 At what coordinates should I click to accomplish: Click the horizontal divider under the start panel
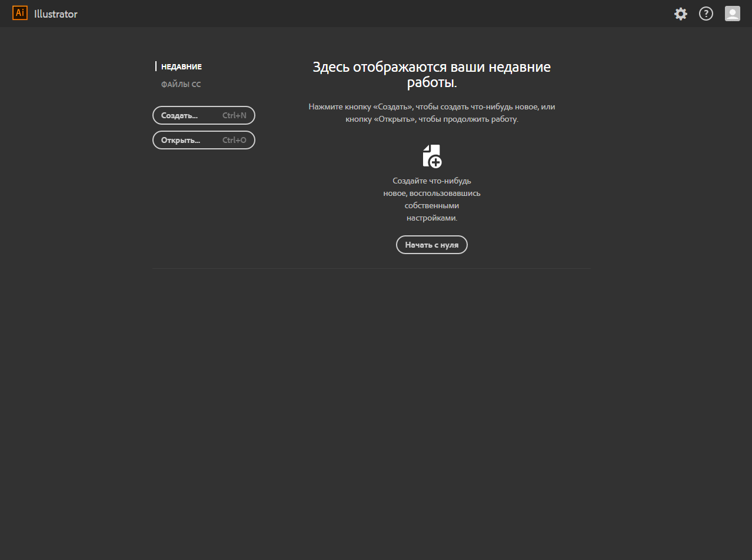pyautogui.click(x=371, y=269)
